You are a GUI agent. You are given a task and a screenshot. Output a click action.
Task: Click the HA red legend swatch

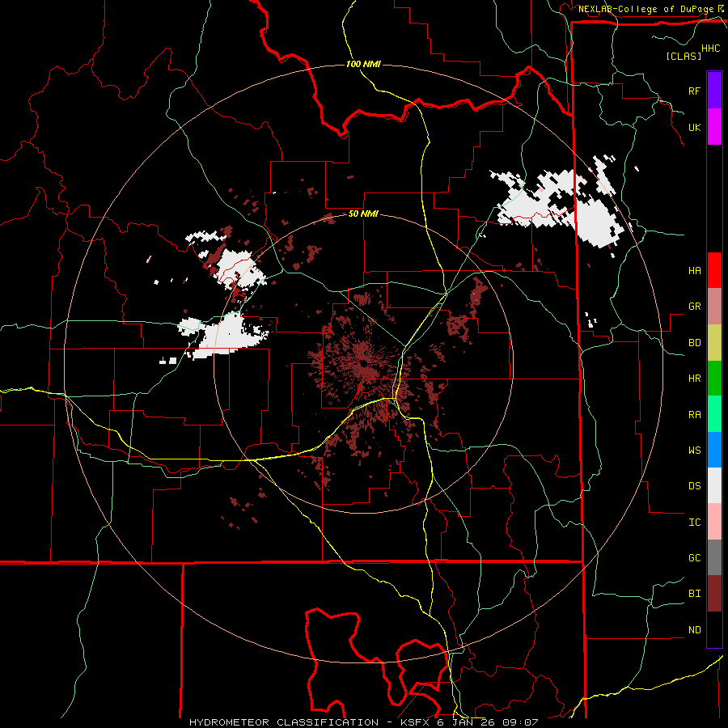coord(714,270)
